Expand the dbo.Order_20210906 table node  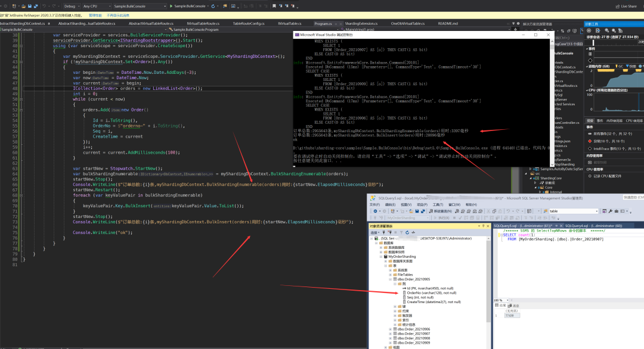pos(391,329)
